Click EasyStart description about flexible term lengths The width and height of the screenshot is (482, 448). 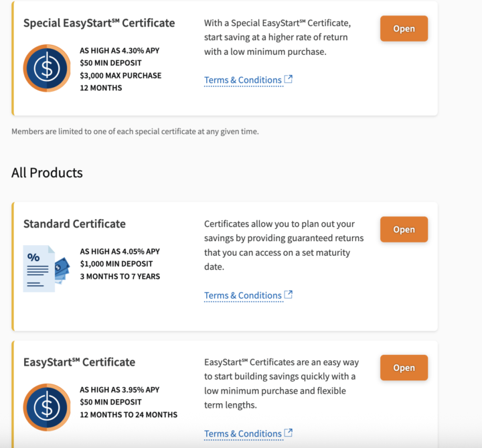click(281, 384)
